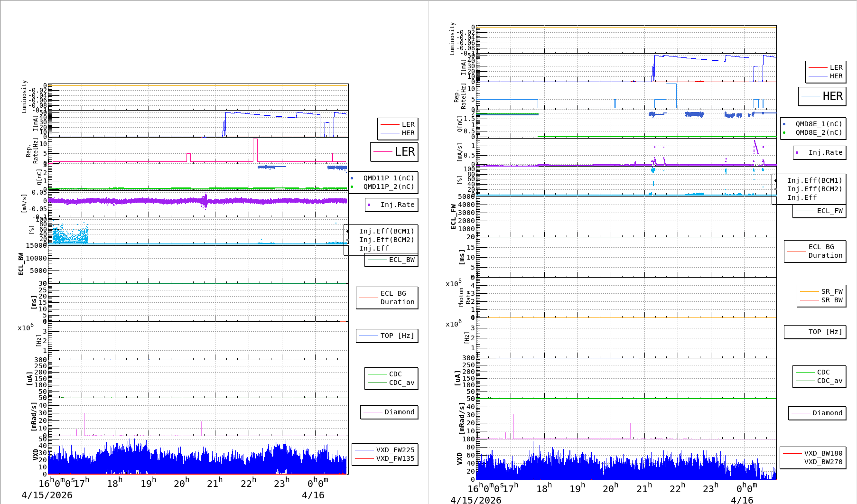
Task: Click the VXD_BW270 legend entry
Action: coord(813,462)
